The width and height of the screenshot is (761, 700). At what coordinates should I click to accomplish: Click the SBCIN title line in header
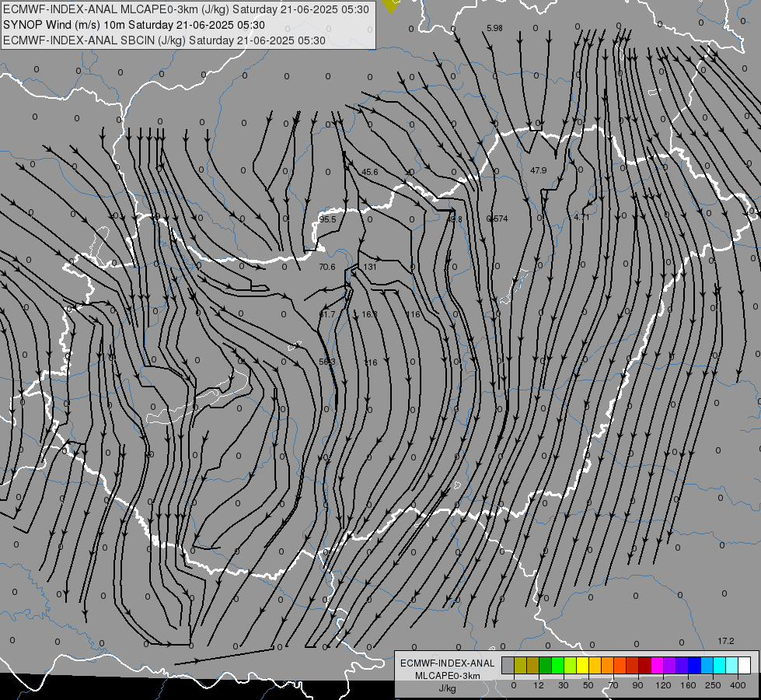click(164, 40)
